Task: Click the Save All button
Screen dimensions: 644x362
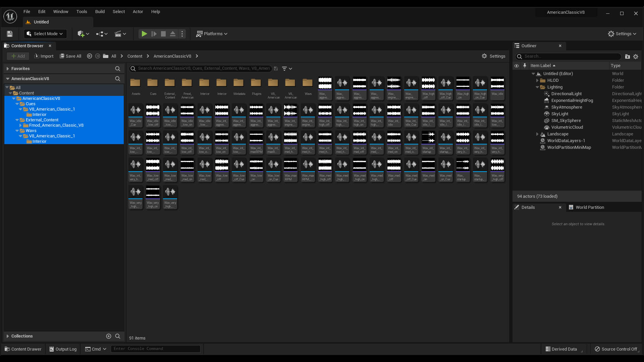Action: [x=70, y=56]
